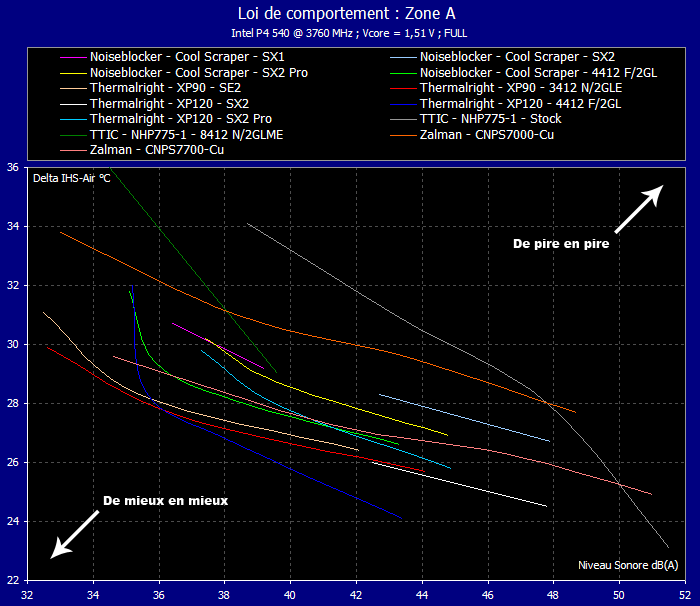The image size is (700, 606).
Task: Click the cyan XP120 SX2 Pro legend sample
Action: coord(73,120)
